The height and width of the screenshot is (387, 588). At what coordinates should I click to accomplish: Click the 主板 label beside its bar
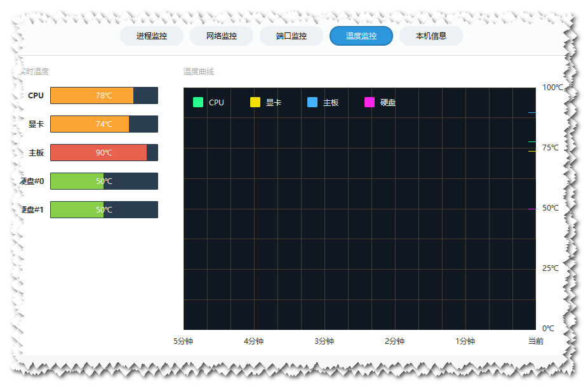(36, 152)
